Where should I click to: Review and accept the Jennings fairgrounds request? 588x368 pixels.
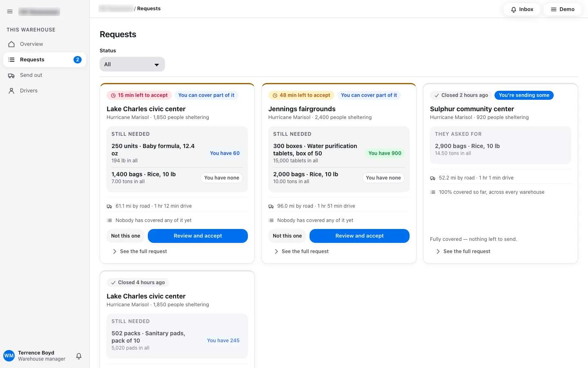click(x=359, y=236)
